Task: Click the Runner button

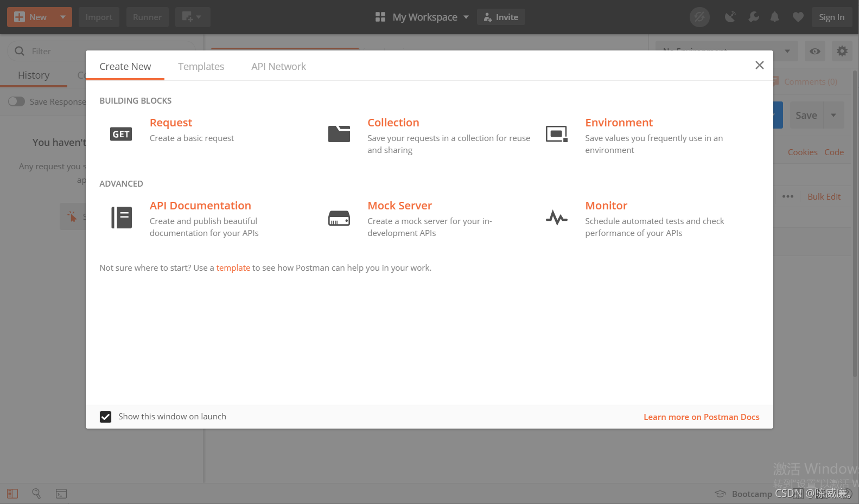Action: coord(147,17)
